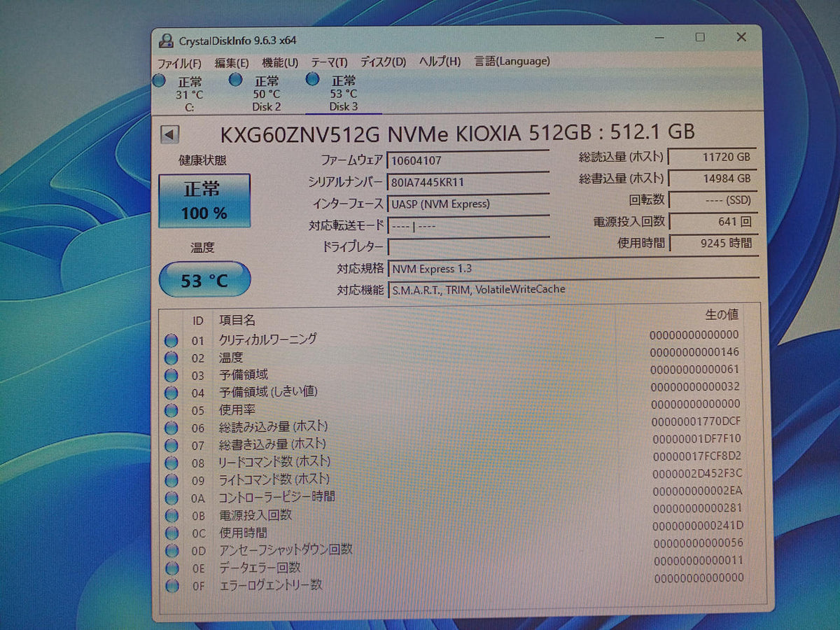Viewport: 840px width, 630px height.
Task: Click raw value 0000000000241D
Action: click(x=696, y=526)
